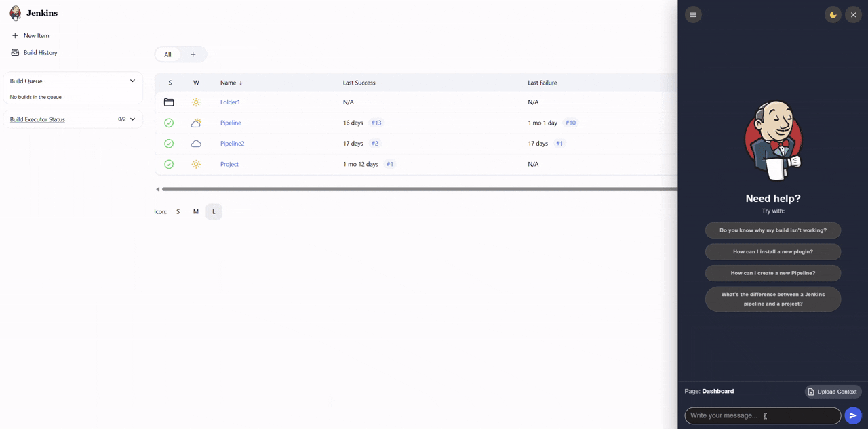Click the Upload Context button

pyautogui.click(x=833, y=392)
